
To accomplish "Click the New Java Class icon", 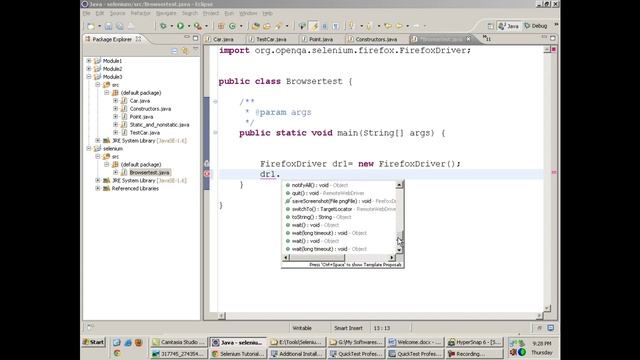I will pyautogui.click(x=232, y=26).
